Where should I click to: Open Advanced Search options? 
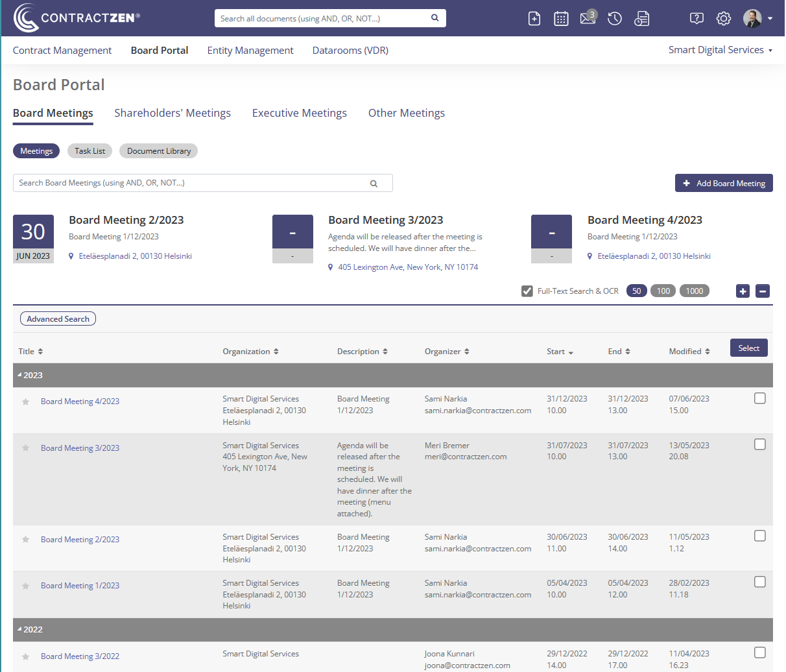[58, 319]
